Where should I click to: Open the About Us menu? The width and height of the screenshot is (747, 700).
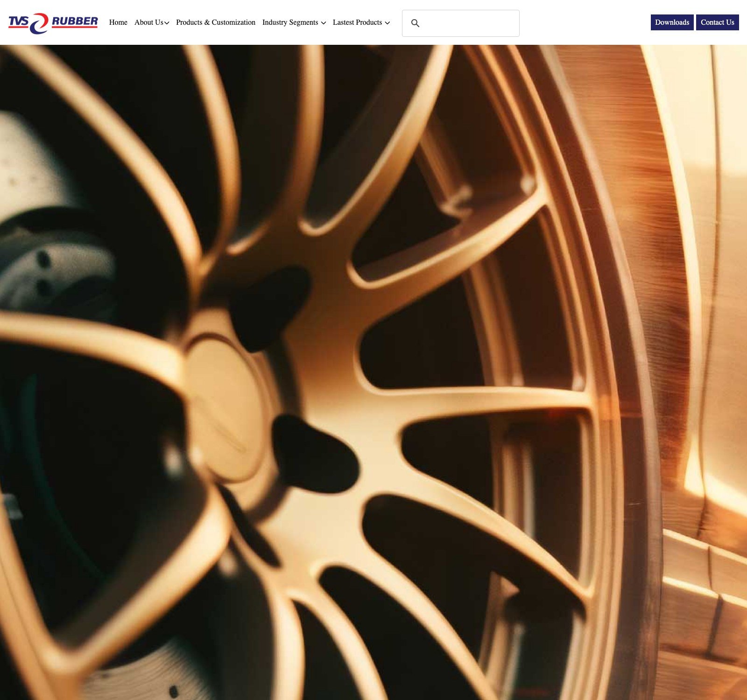(x=149, y=22)
